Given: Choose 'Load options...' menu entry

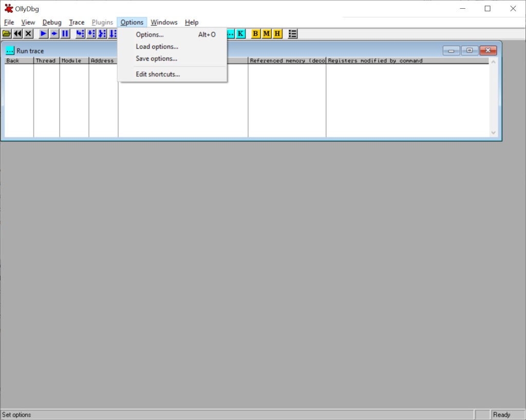Looking at the screenshot, I should [157, 47].
